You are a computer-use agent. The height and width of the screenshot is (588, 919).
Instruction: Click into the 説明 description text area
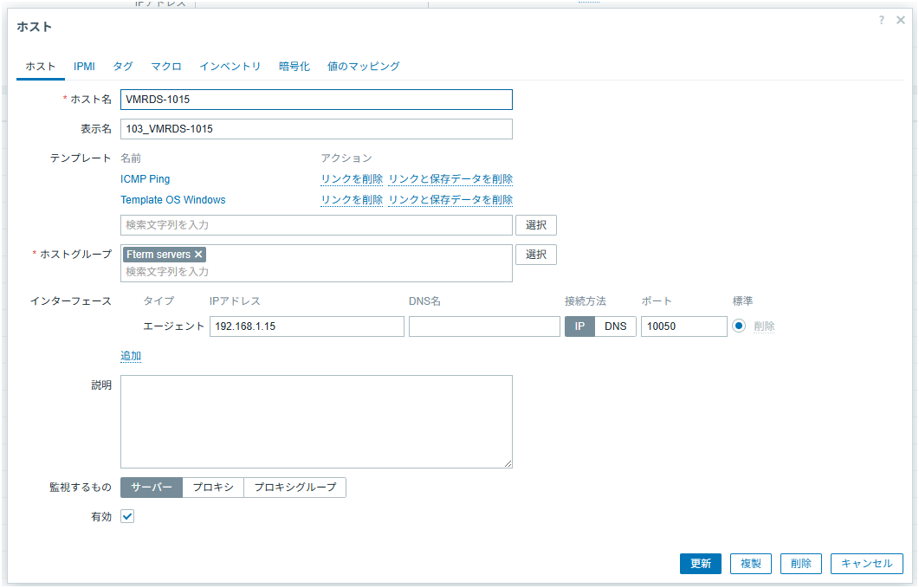click(x=316, y=422)
